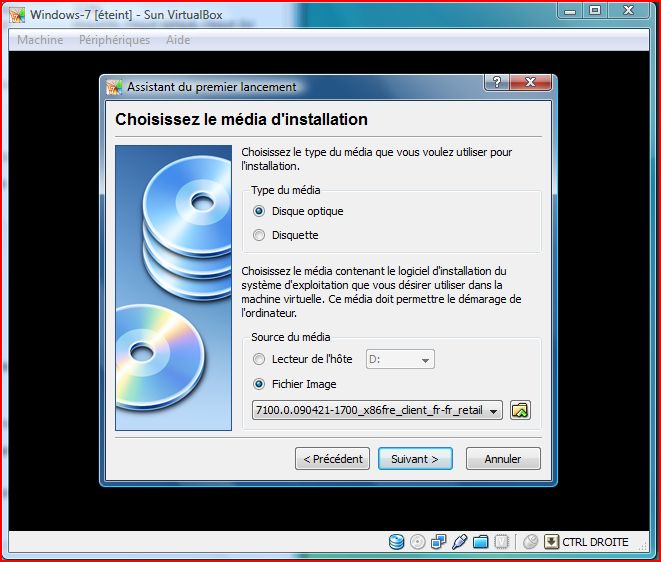Open host drive D: dropdown
This screenshot has width=661, height=562.
(400, 359)
